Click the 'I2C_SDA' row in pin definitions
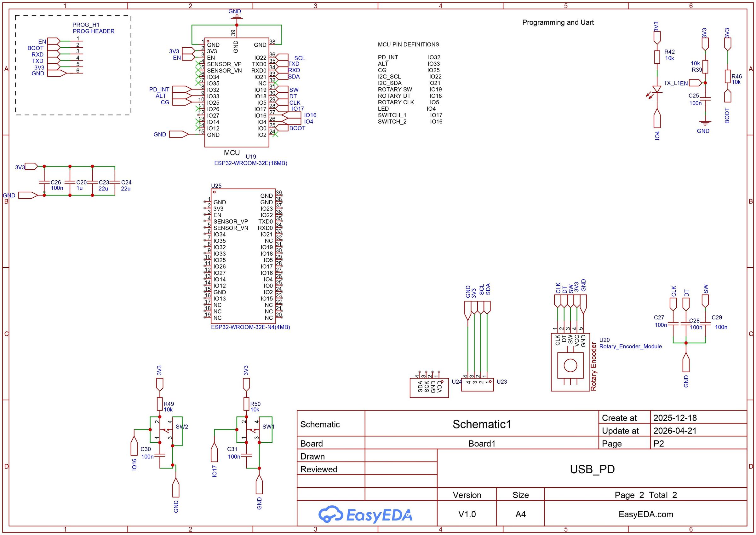The width and height of the screenshot is (756, 535). click(409, 83)
